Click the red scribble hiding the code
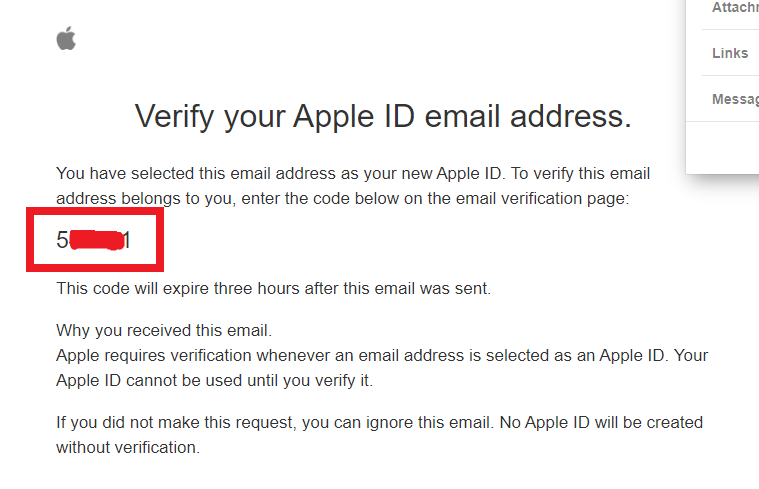The image size is (759, 489). click(x=96, y=241)
